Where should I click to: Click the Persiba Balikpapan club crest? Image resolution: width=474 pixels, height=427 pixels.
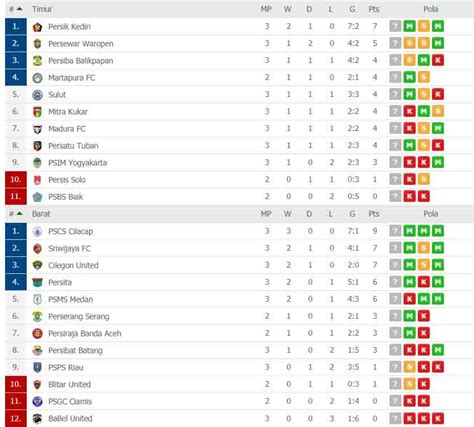click(x=37, y=61)
